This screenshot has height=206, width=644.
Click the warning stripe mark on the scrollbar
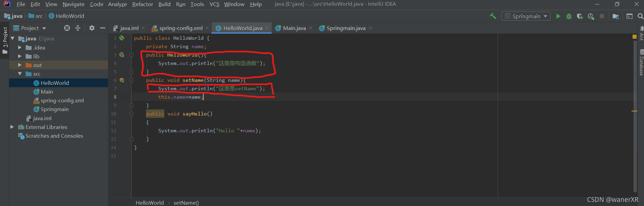(635, 111)
